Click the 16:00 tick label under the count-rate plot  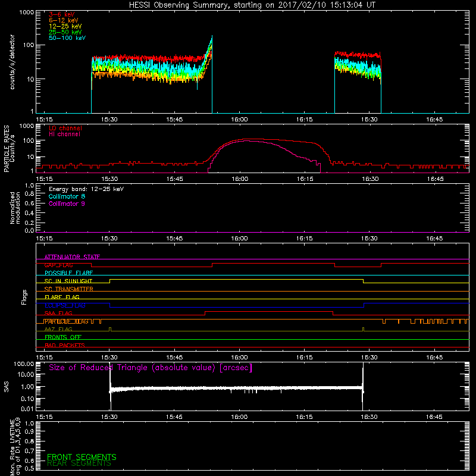[x=239, y=120]
